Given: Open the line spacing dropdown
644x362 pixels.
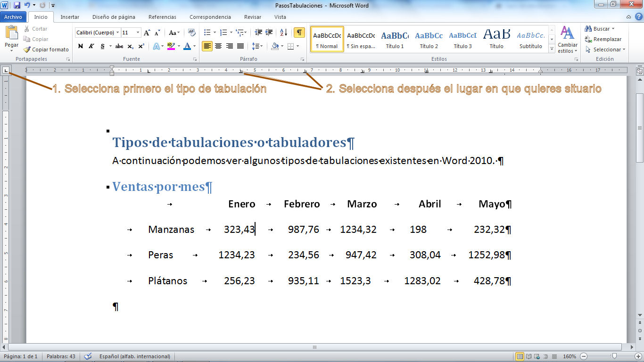Looking at the screenshot, I should tap(257, 46).
